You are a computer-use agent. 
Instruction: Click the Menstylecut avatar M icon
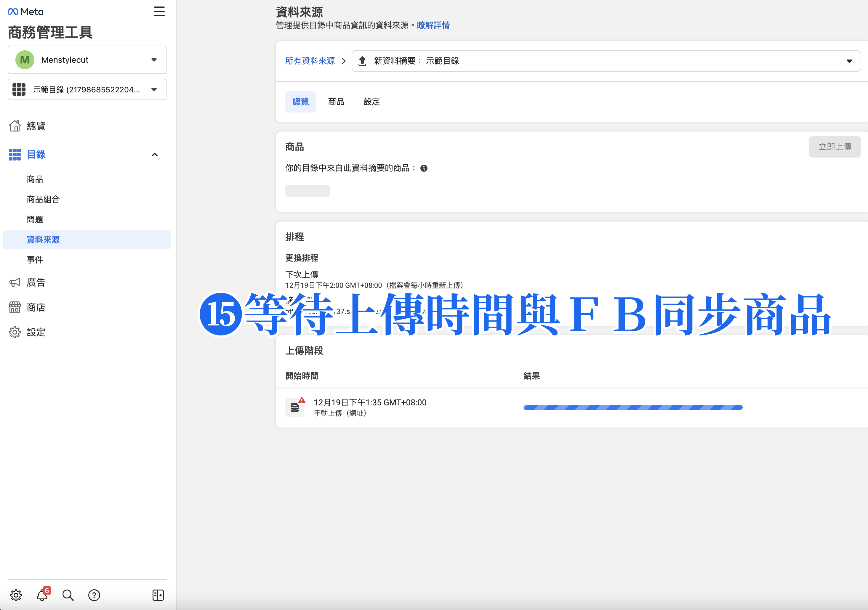25,60
